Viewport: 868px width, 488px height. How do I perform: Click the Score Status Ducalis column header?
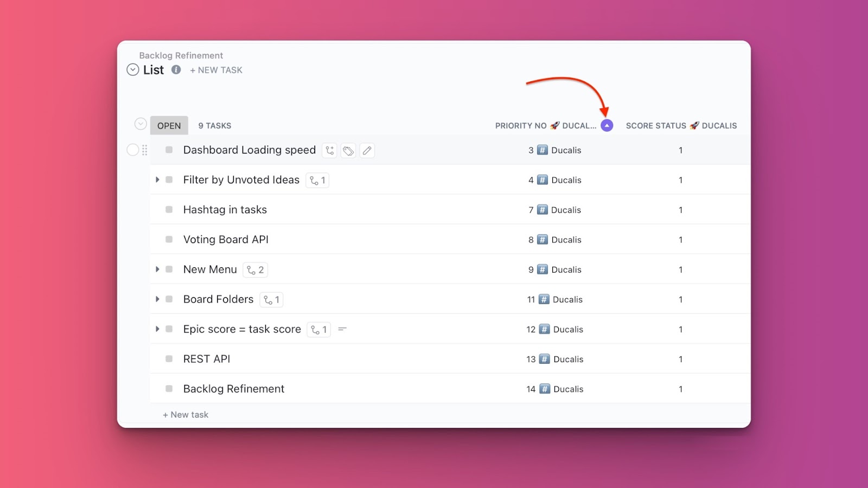point(681,126)
